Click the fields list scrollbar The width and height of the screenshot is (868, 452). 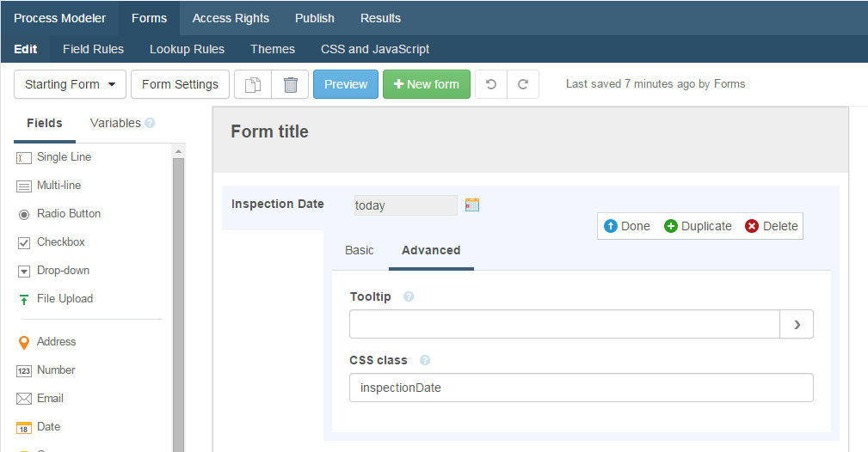(x=179, y=301)
